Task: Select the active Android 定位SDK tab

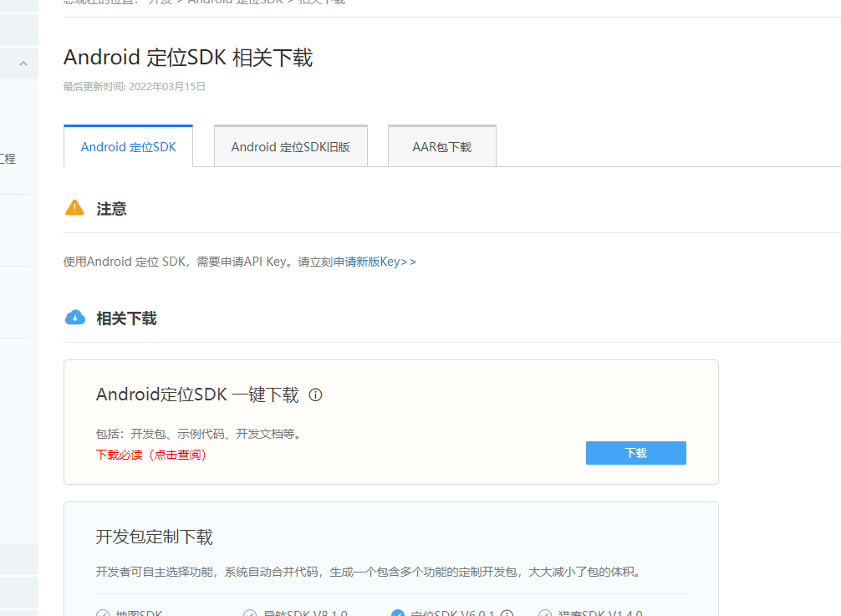Action: tap(128, 145)
